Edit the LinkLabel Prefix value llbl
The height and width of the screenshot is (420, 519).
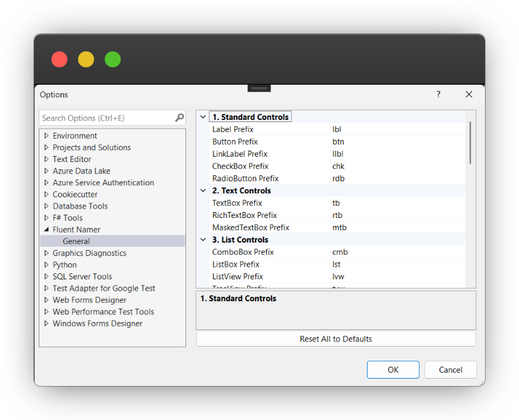(x=338, y=154)
